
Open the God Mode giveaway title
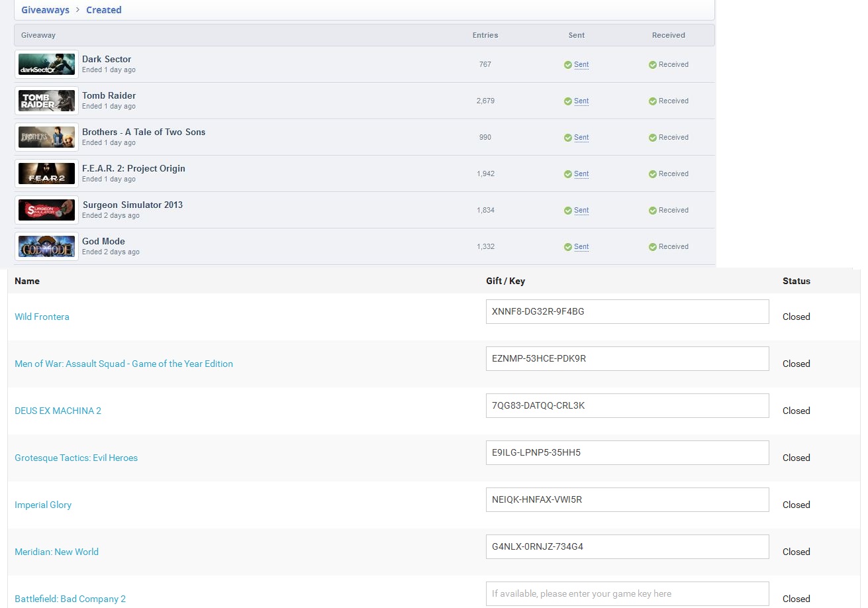point(103,241)
